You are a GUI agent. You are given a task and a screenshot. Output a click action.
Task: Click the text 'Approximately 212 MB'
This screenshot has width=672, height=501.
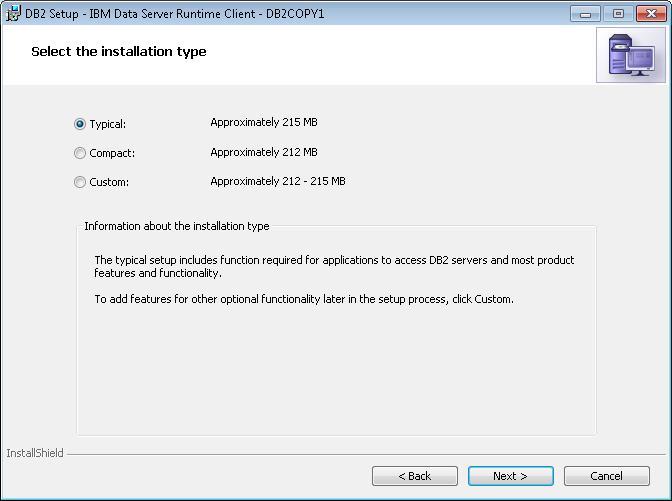tap(264, 152)
